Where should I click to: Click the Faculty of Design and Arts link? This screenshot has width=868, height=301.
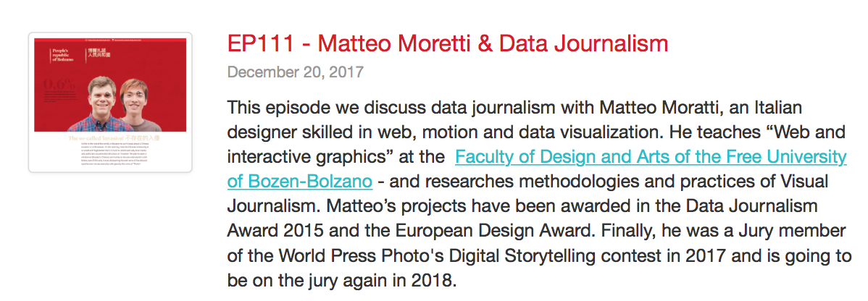(x=651, y=156)
